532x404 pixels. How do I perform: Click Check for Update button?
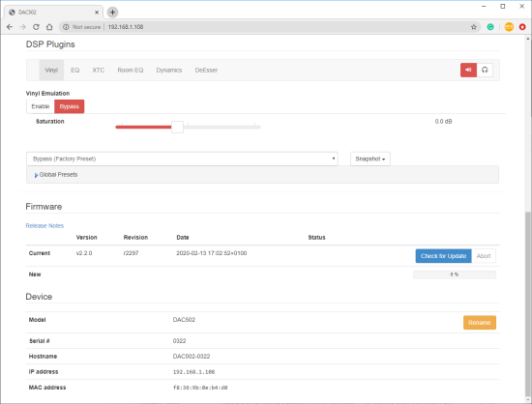(443, 256)
